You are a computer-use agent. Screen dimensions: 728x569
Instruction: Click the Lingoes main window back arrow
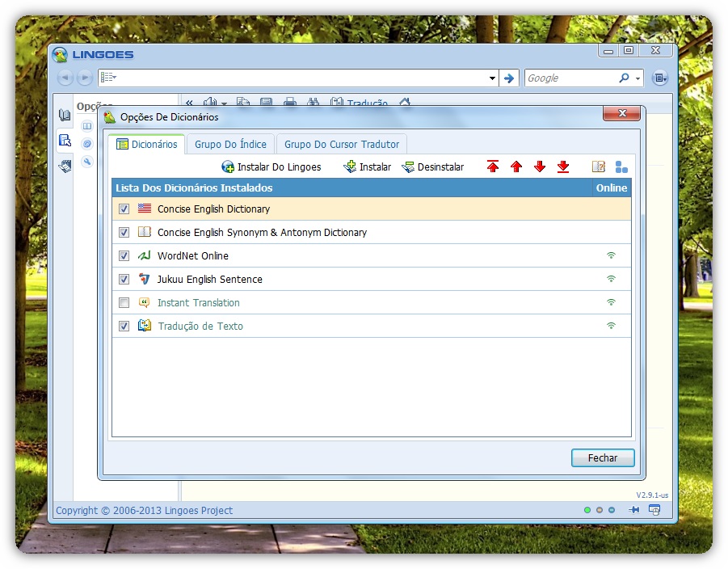[x=65, y=78]
